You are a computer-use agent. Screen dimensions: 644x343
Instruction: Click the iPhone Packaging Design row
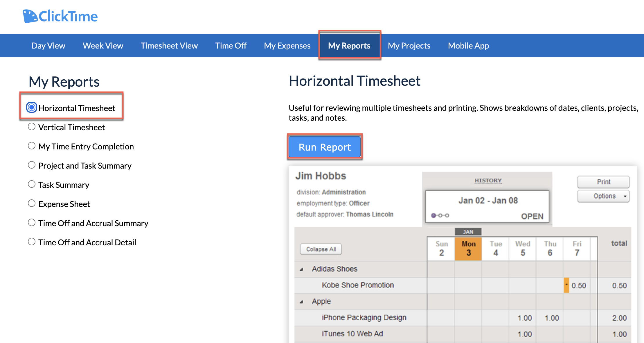click(463, 318)
